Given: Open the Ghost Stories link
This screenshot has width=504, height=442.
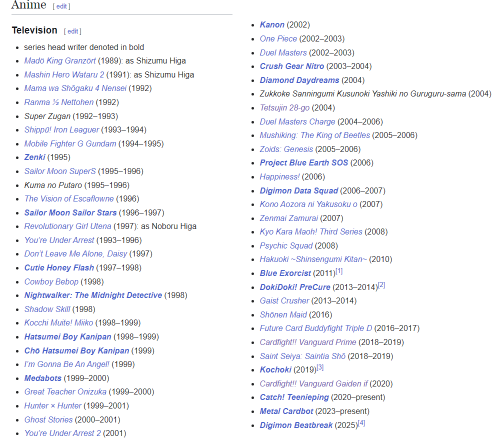Looking at the screenshot, I should click(48, 420).
